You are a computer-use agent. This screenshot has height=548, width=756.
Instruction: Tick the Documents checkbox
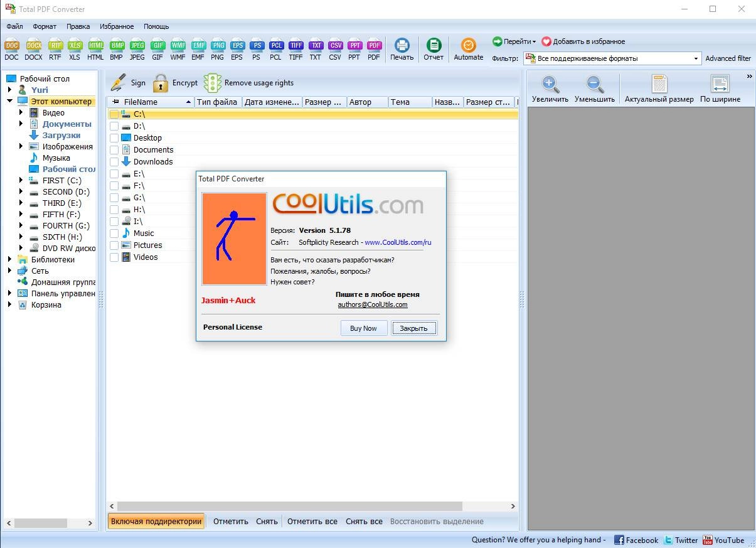pos(114,150)
